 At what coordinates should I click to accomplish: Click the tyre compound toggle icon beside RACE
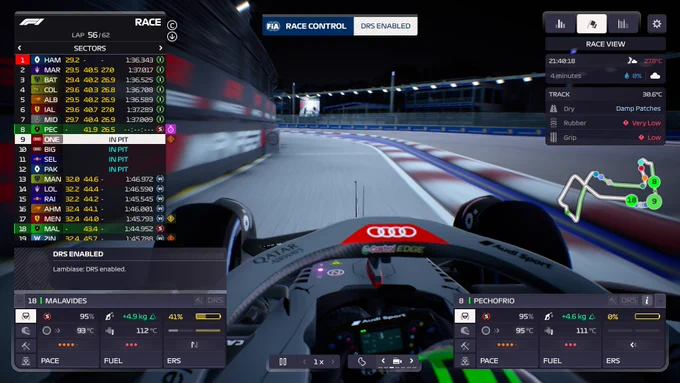[172, 25]
